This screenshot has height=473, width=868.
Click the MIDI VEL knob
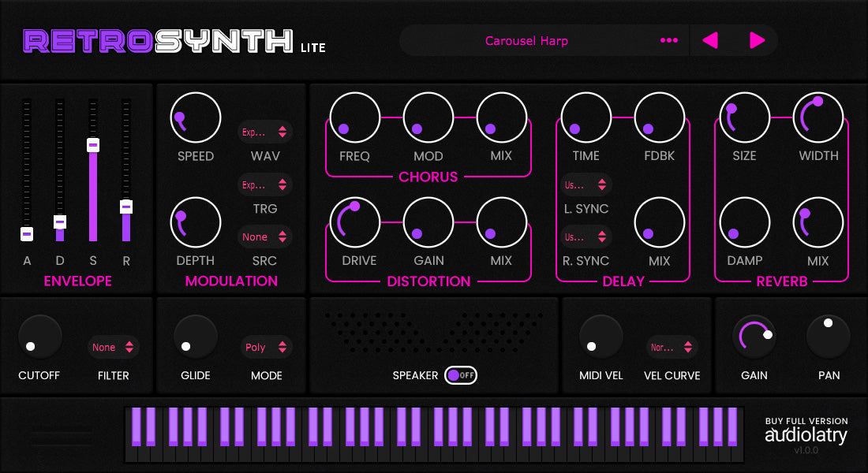click(600, 337)
